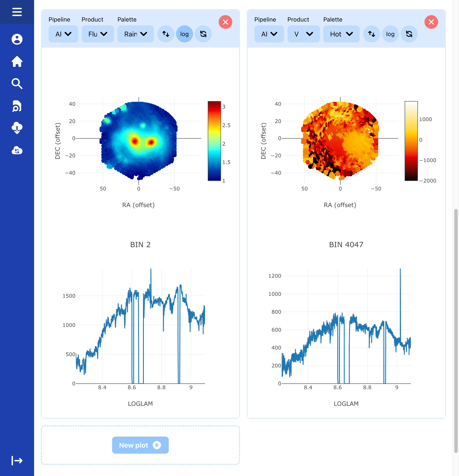Click the cloud download icon
Viewport: 459px width, 476px height.
click(17, 128)
